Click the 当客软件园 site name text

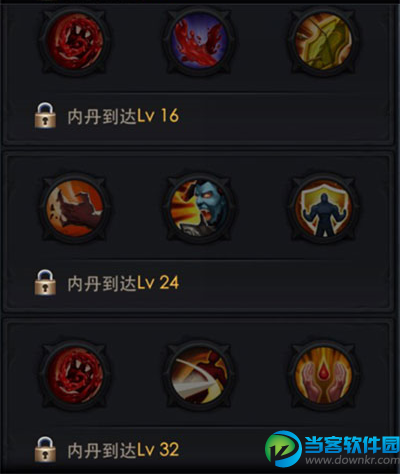[x=352, y=445]
